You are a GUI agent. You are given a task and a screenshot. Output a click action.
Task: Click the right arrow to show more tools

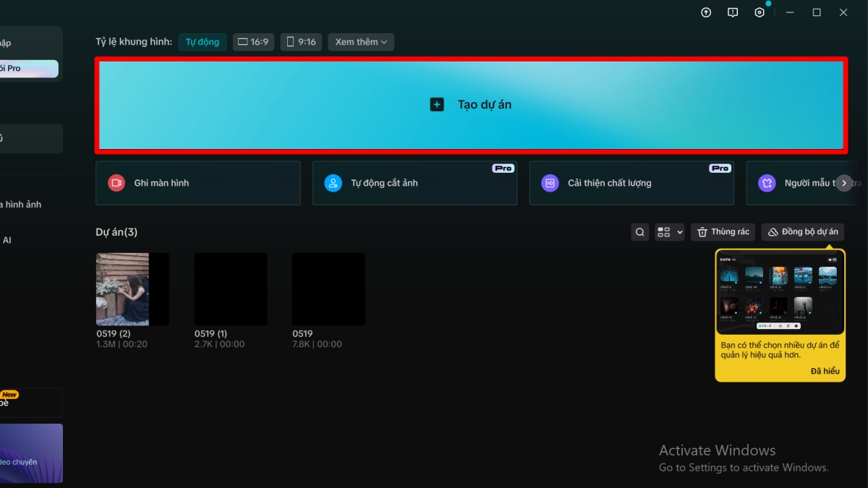coord(843,183)
